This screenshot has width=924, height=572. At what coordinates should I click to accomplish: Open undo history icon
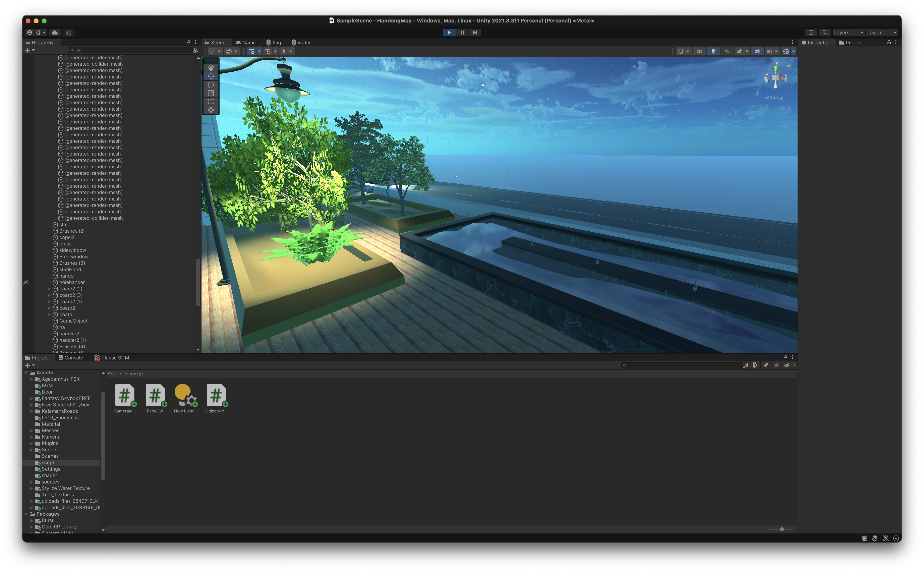(811, 33)
